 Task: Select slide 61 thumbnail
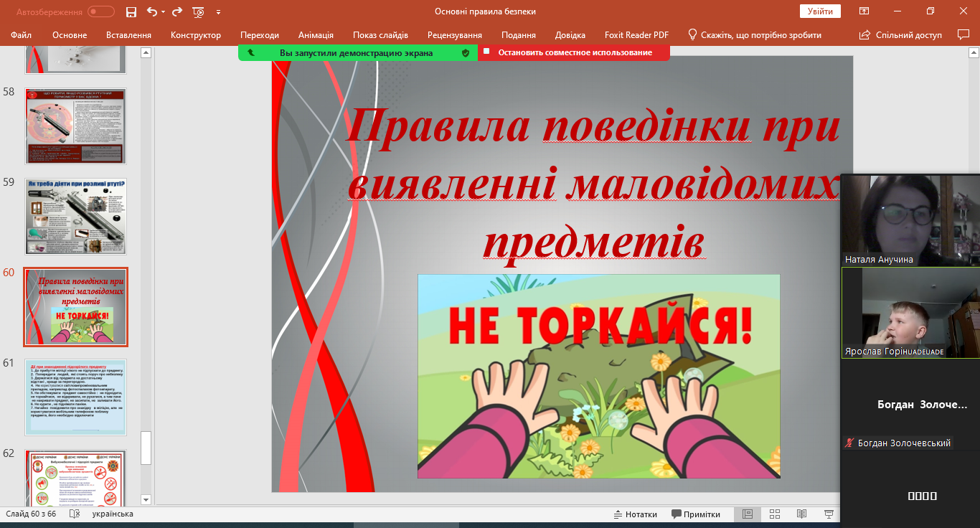[x=76, y=397]
